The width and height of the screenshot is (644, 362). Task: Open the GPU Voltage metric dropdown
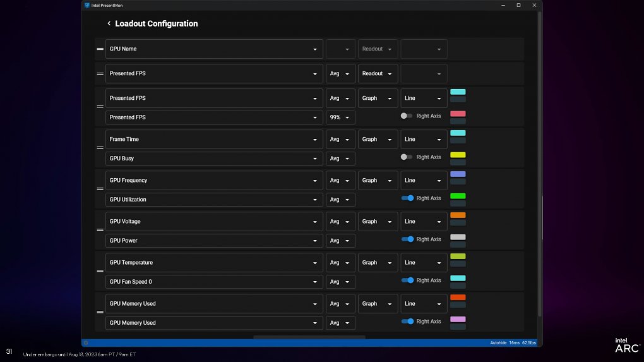[214, 222]
